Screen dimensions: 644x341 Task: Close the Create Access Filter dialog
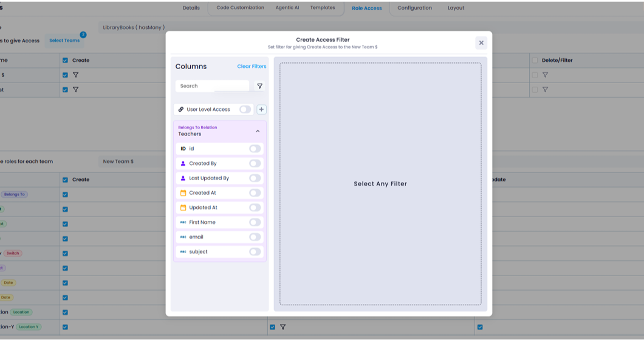pos(481,42)
